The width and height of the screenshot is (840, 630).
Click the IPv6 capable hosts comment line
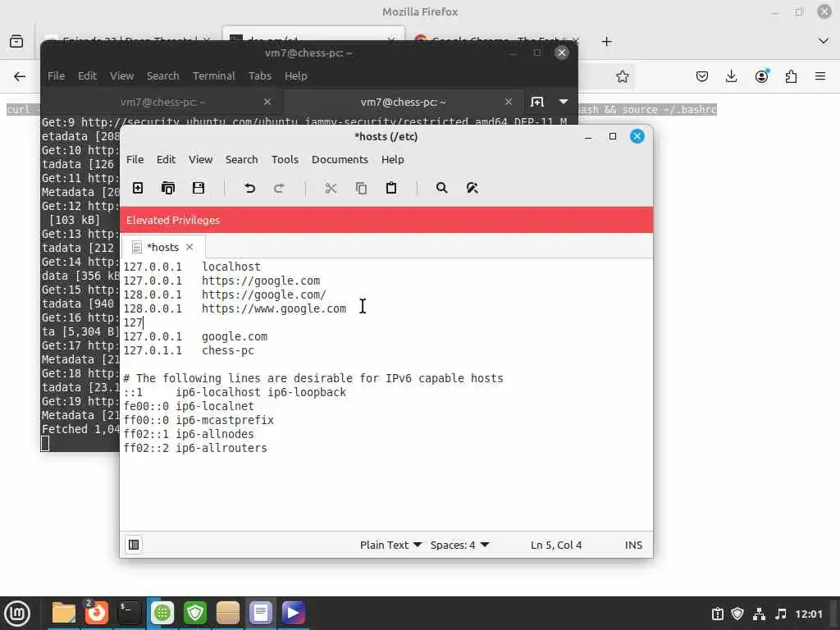(x=313, y=378)
